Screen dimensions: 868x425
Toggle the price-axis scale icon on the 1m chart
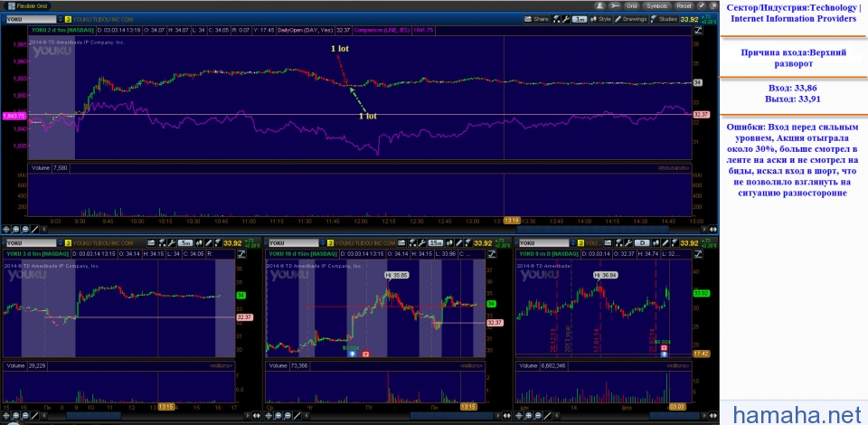pos(698,30)
